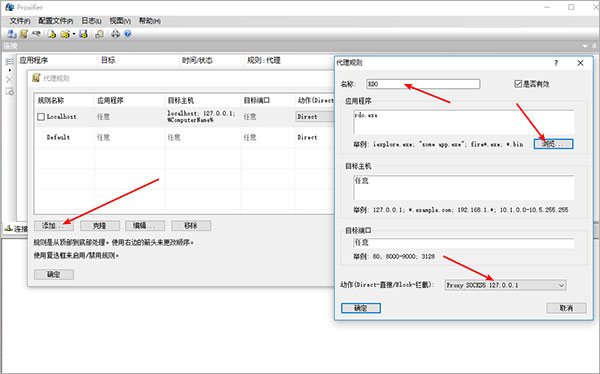Open the 文件 menu
The image size is (600, 374).
pos(20,21)
